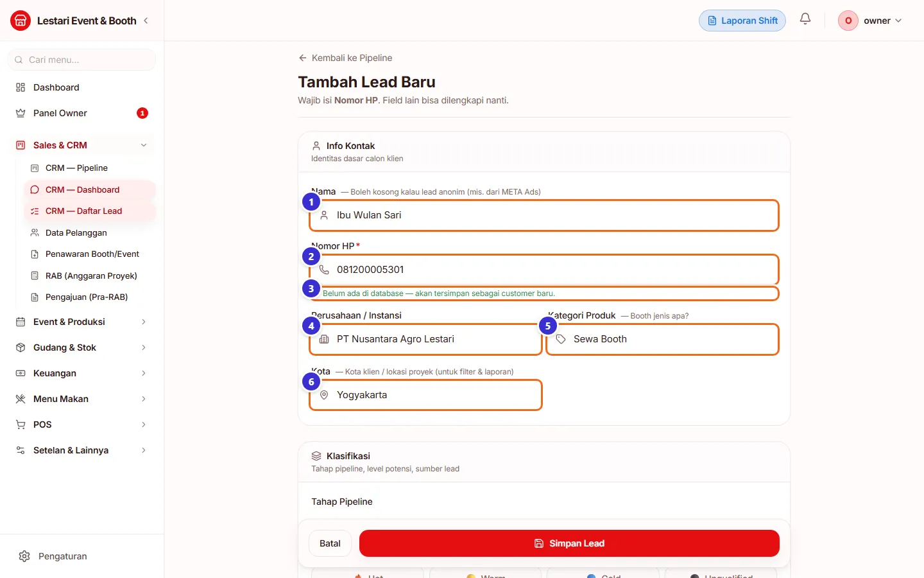
Task: Open Pengajuan (Pra-RAB)
Action: (x=90, y=297)
